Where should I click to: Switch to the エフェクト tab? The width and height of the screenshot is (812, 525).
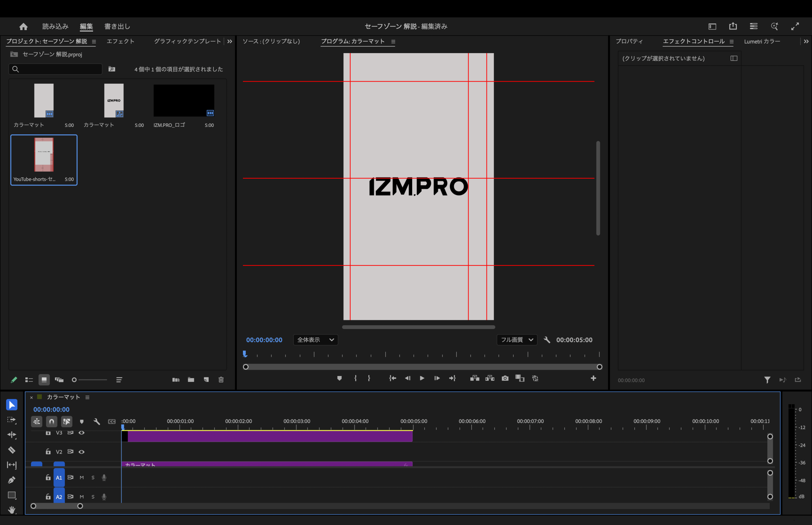(120, 41)
